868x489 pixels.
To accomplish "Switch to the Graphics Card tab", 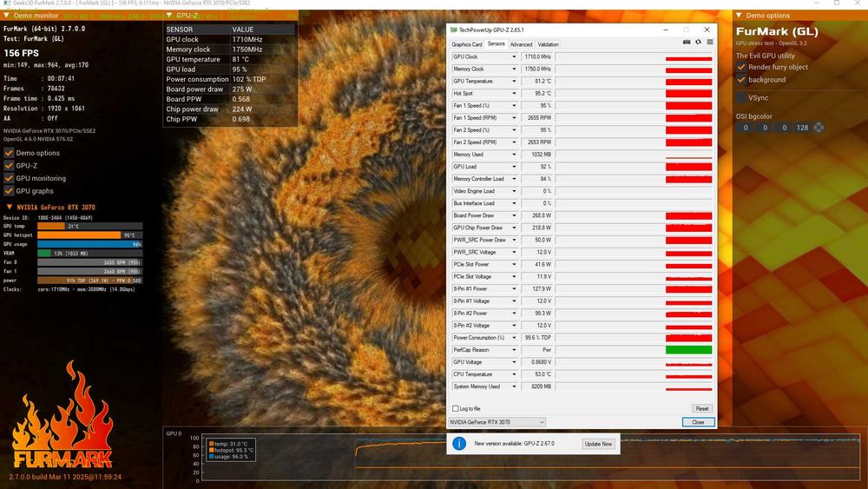I will tap(467, 44).
